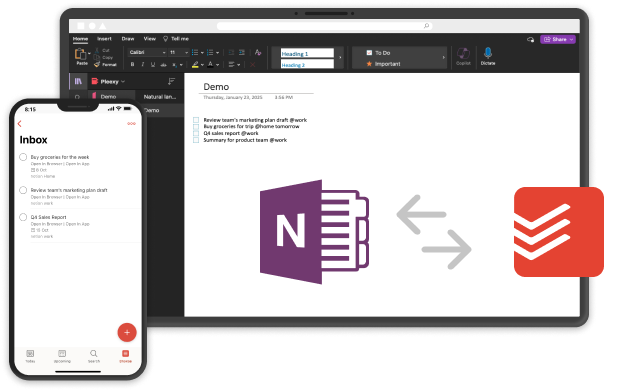Click the search magnifier in title bar
This screenshot has height=391, width=619.
pos(426,26)
